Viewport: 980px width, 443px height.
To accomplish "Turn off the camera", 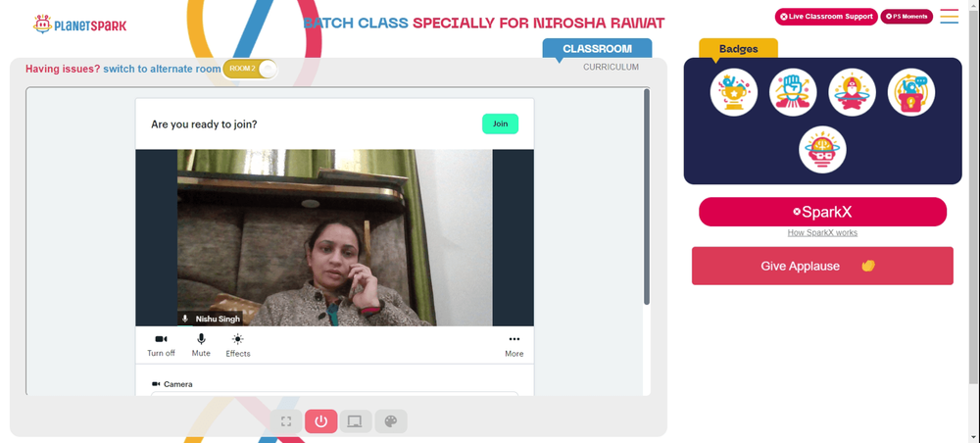I will coord(162,345).
